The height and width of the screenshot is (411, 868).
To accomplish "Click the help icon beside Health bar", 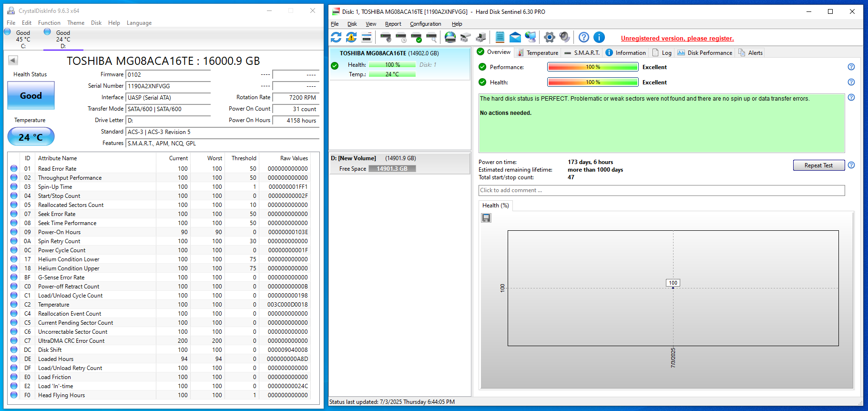I will click(851, 82).
